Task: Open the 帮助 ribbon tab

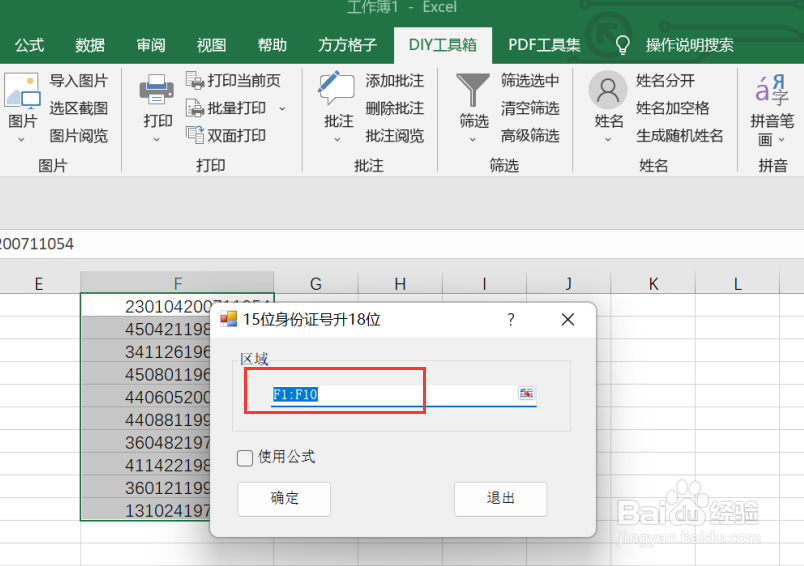Action: (272, 45)
